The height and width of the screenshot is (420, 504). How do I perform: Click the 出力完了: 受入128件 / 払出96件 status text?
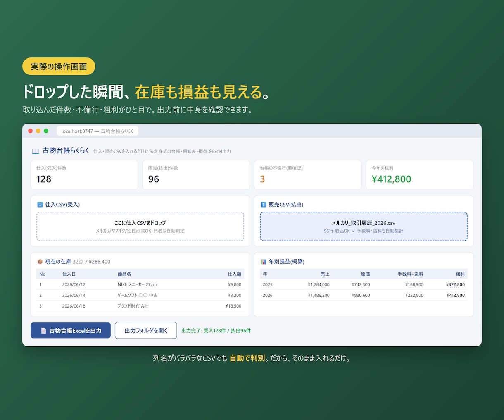216,331
